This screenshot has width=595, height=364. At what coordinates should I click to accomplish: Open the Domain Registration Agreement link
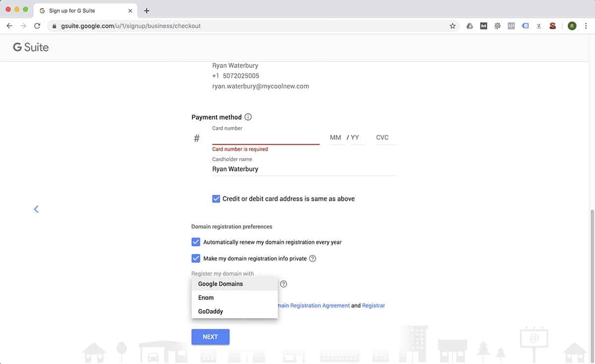coord(314,306)
